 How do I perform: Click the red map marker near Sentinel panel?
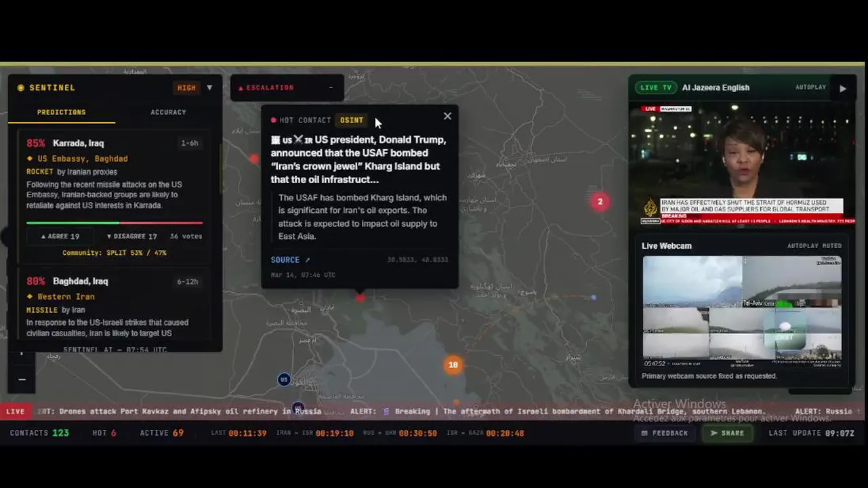pos(254,159)
